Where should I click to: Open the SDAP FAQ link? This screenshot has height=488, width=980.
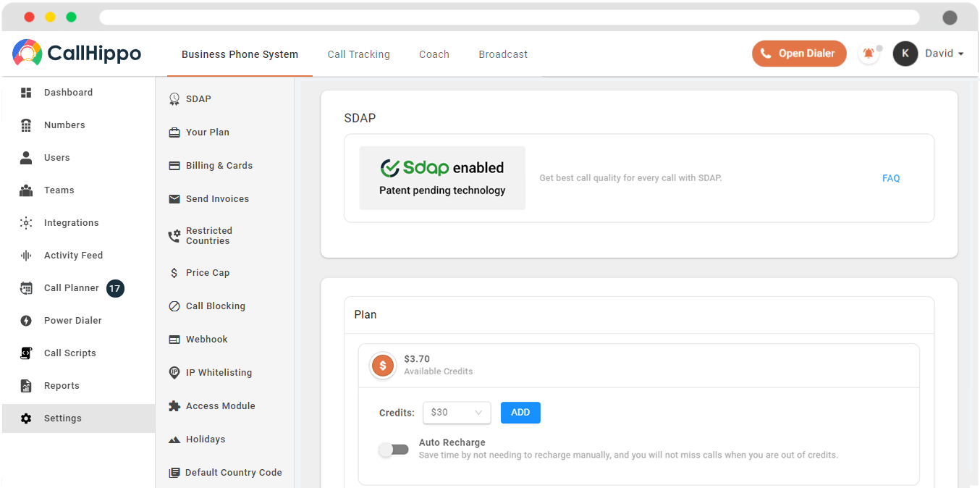point(891,178)
